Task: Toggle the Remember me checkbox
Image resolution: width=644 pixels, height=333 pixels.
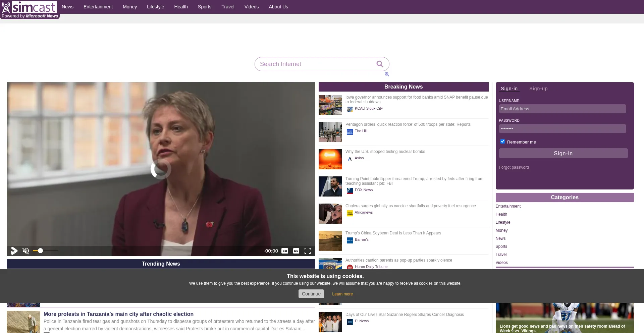Action: click(x=502, y=142)
